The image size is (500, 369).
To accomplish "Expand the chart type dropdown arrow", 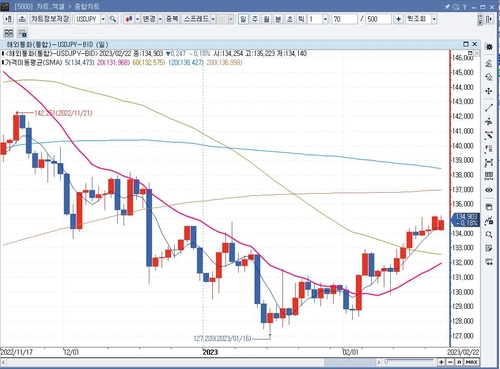I will [x=137, y=19].
